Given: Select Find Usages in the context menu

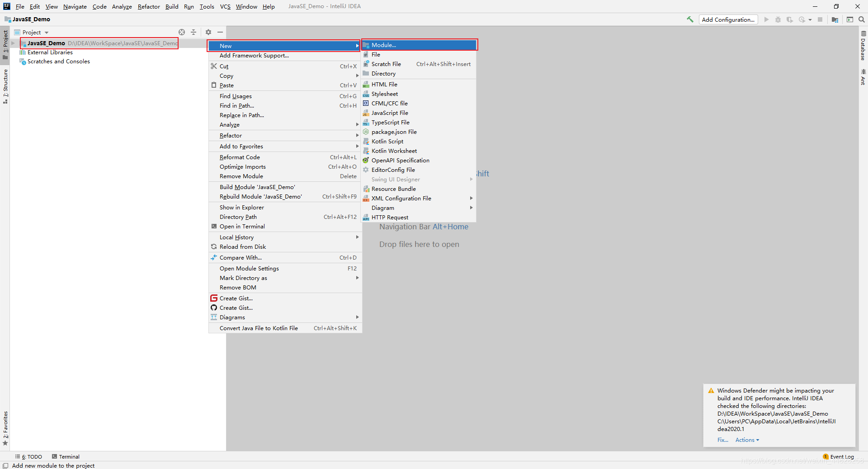Looking at the screenshot, I should [x=285, y=96].
